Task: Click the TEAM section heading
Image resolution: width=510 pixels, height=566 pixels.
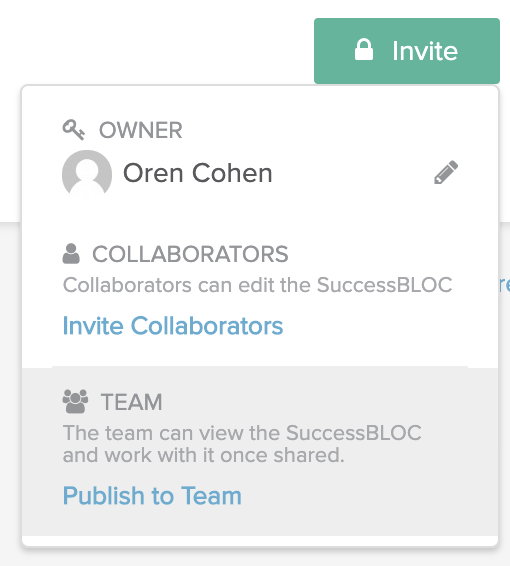Action: click(132, 402)
